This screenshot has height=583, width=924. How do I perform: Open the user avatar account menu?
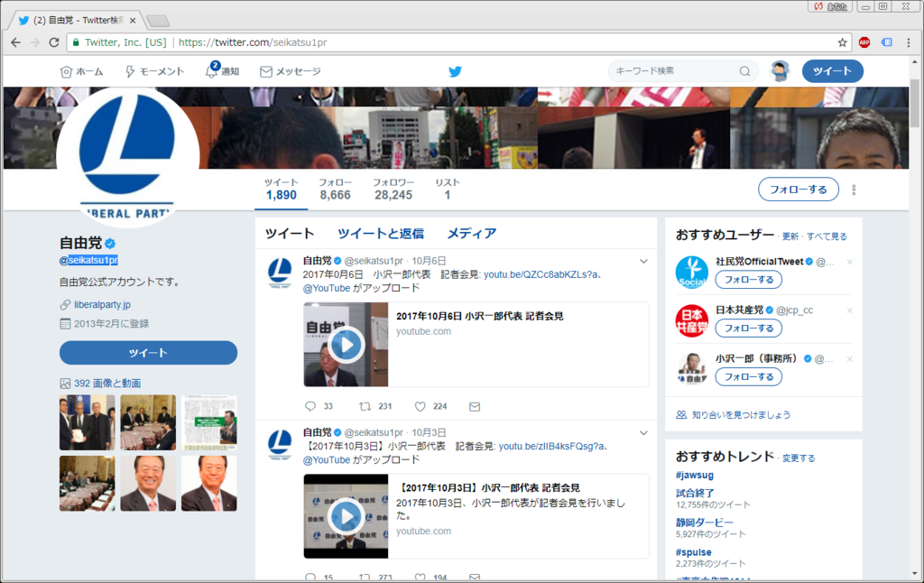[x=780, y=71]
